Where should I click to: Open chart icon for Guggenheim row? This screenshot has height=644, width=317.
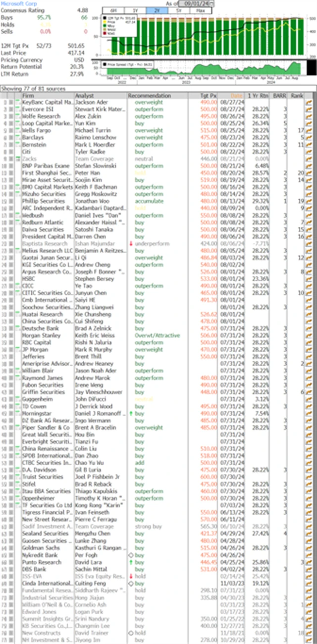(x=310, y=399)
